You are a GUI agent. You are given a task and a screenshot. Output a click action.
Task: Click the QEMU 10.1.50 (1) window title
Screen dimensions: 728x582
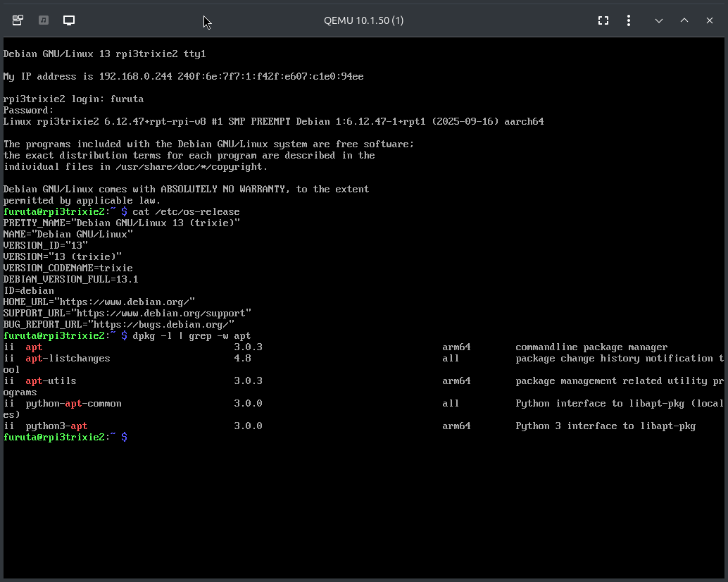[363, 20]
